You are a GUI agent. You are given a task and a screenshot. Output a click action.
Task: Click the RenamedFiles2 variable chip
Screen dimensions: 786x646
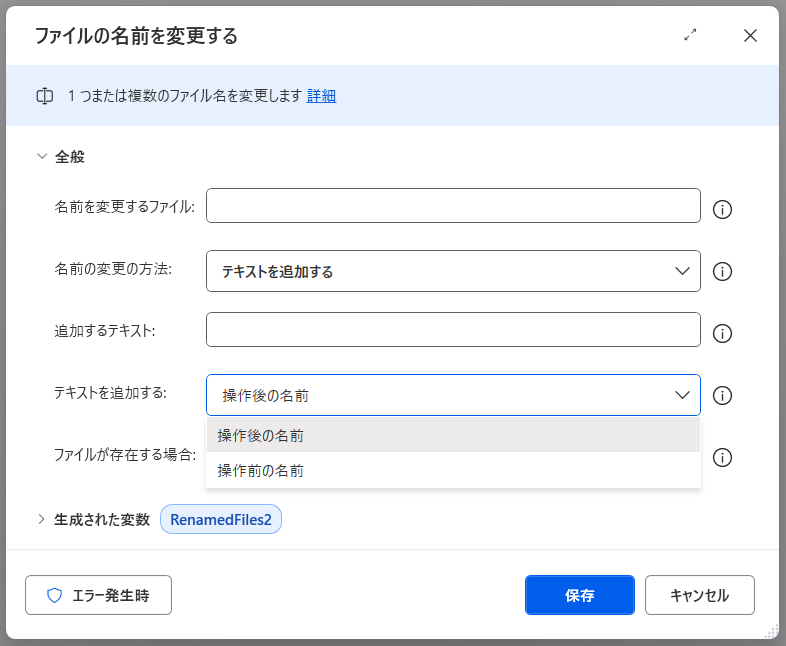coord(221,519)
